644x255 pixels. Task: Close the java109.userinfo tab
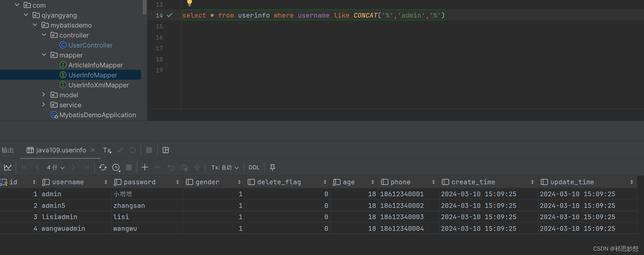[93, 150]
